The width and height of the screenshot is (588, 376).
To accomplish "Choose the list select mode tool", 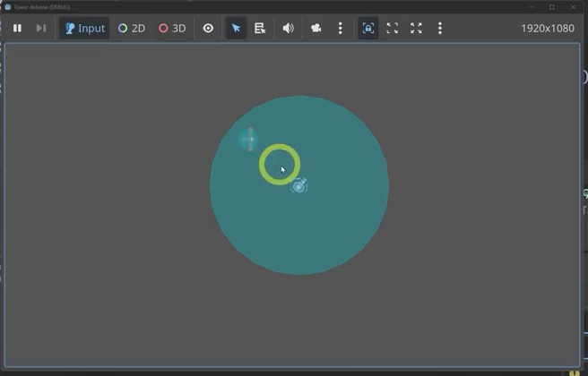I will tap(260, 28).
